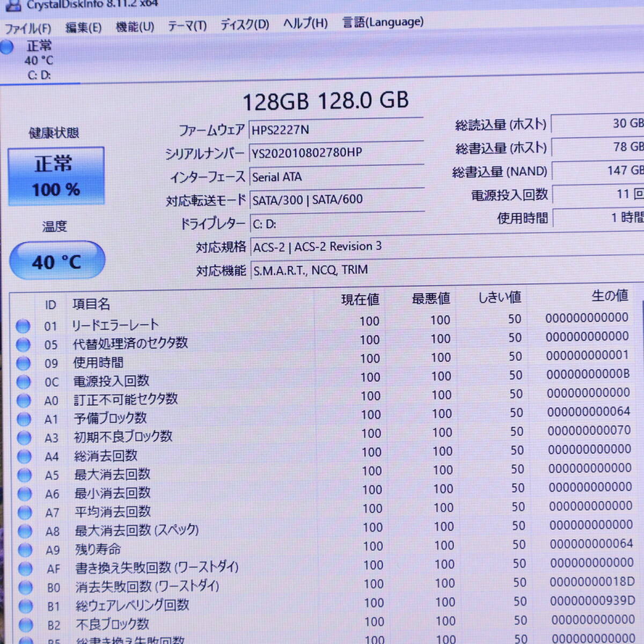Click the status circle for 平均消去回数

point(23,513)
